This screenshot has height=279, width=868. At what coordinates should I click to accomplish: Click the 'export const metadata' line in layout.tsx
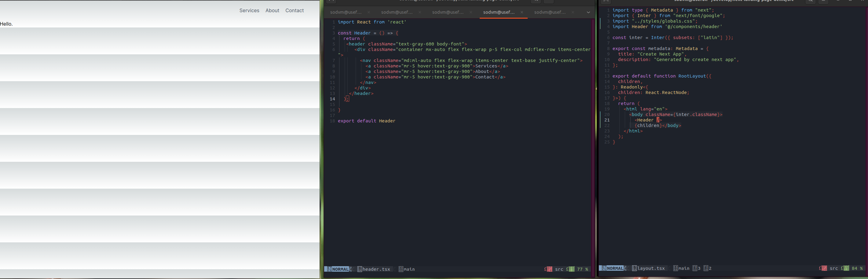[661, 49]
